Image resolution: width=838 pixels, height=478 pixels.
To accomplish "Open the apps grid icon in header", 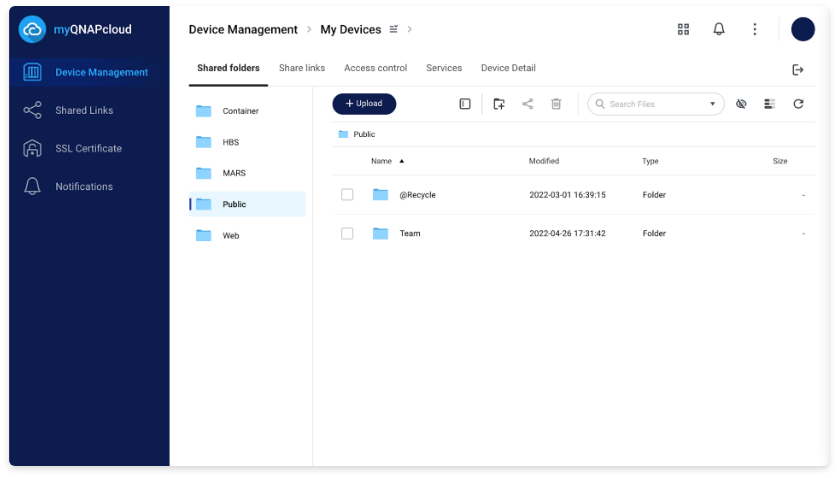I will tap(683, 29).
